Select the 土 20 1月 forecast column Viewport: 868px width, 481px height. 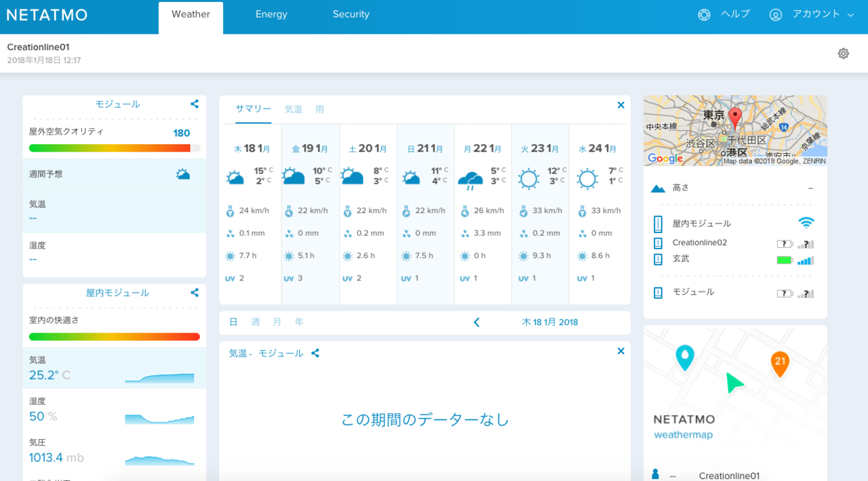[x=368, y=214]
